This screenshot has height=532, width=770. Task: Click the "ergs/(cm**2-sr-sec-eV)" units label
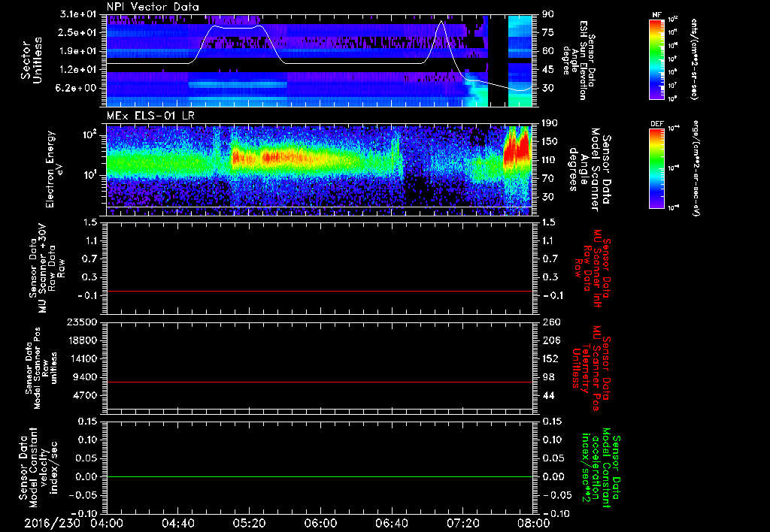point(696,168)
